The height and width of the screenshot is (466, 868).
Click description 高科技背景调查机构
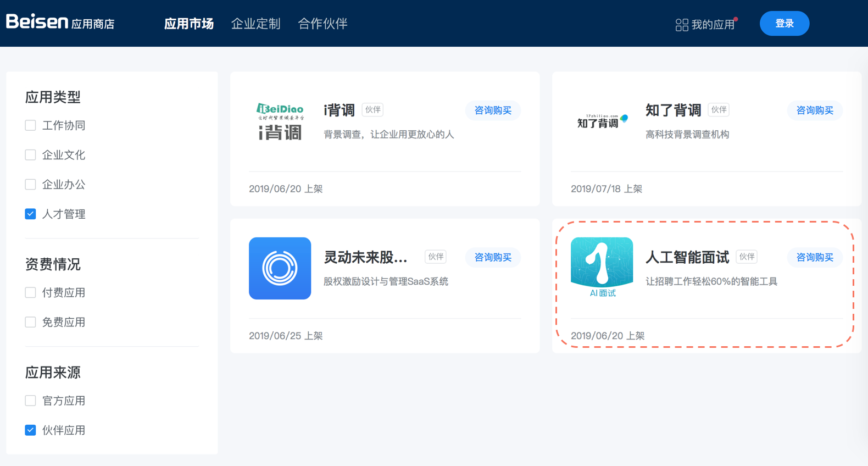(x=687, y=135)
